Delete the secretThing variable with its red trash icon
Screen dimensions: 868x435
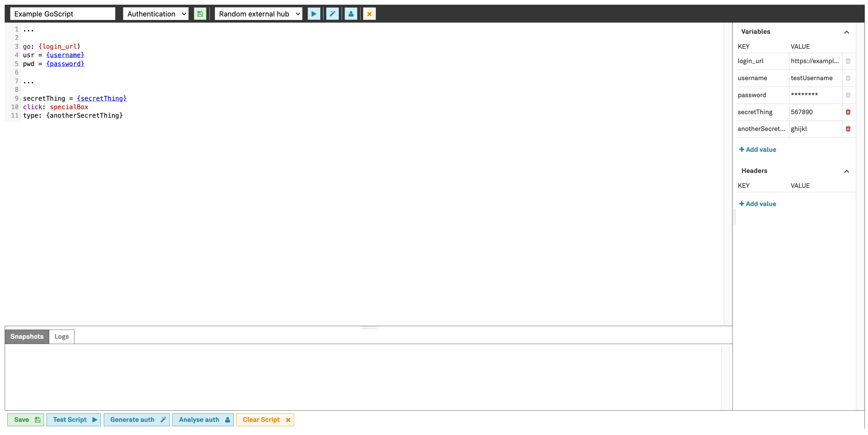(848, 112)
